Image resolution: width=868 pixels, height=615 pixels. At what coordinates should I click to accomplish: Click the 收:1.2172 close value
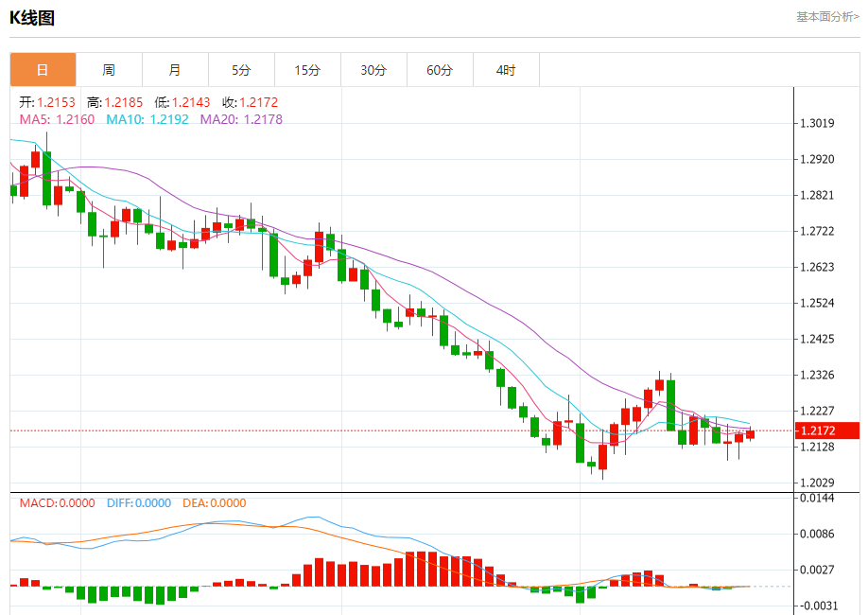point(250,102)
